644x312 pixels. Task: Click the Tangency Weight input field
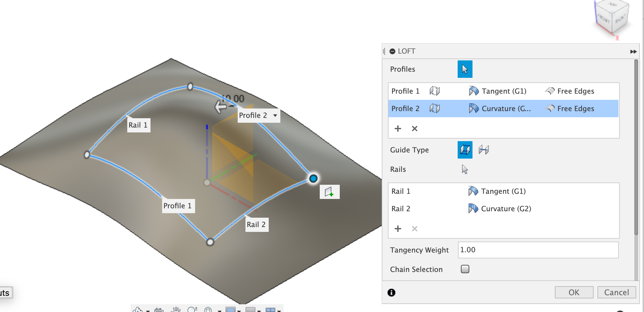pyautogui.click(x=538, y=250)
